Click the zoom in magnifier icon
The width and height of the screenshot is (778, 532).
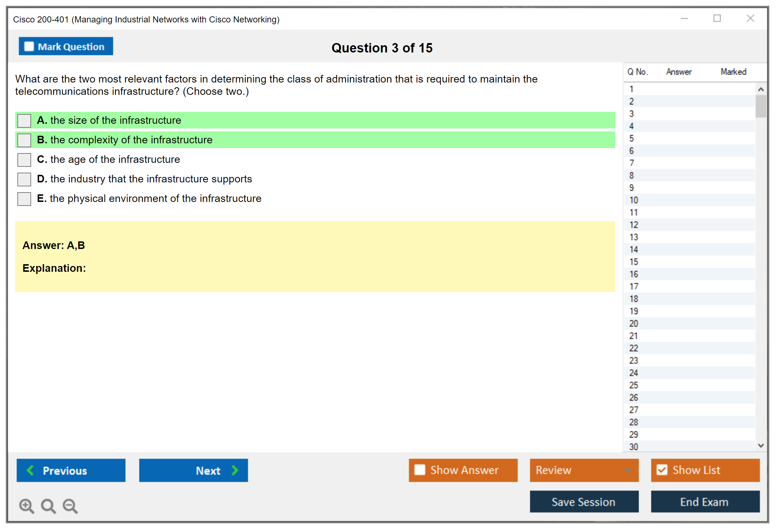pyautogui.click(x=26, y=506)
